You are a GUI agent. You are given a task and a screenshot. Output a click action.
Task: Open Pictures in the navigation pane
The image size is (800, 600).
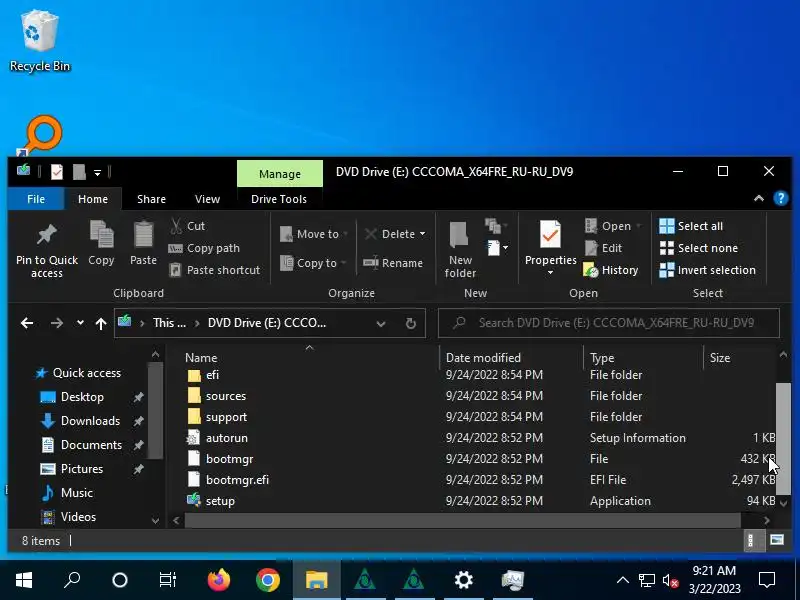tap(82, 469)
